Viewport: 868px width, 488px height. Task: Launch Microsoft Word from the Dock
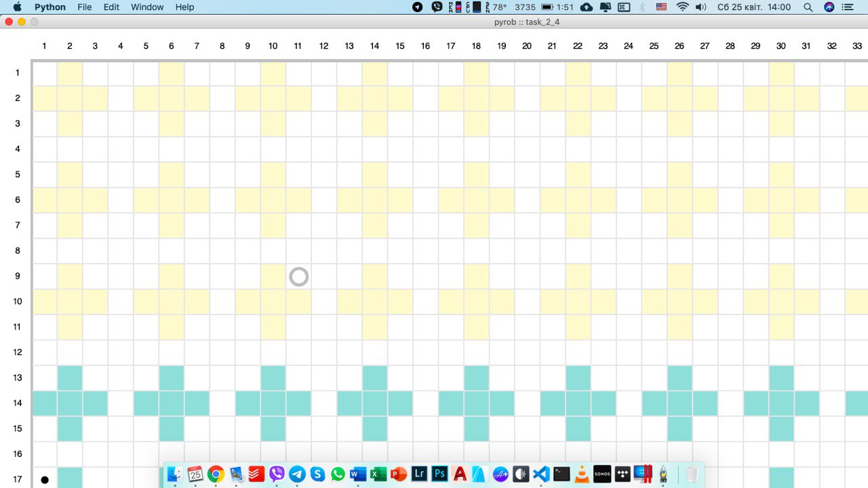358,474
